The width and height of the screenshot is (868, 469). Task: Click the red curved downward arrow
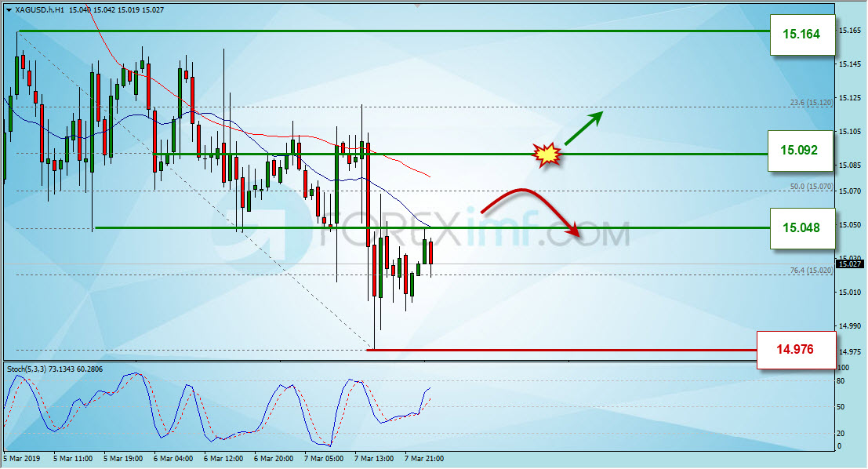coord(530,212)
